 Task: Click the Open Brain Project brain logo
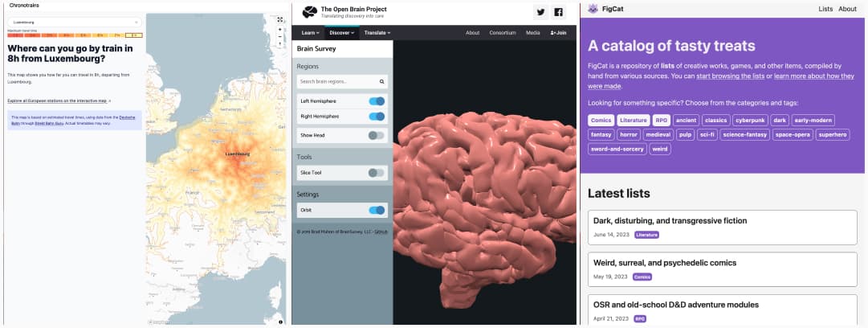(309, 13)
